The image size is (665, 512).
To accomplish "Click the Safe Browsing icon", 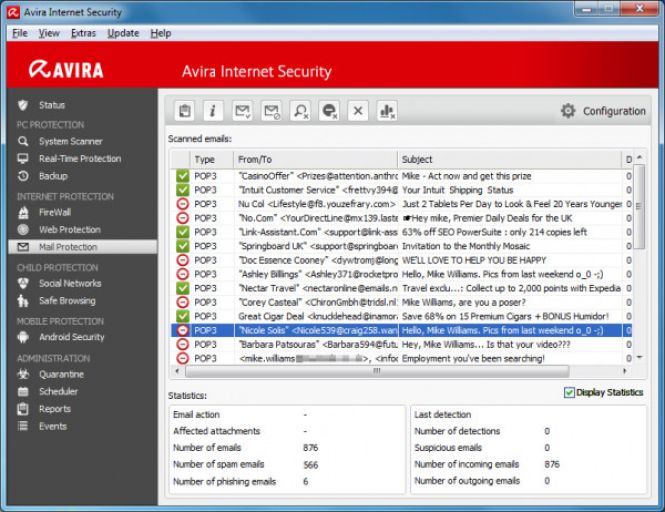I will 23,301.
